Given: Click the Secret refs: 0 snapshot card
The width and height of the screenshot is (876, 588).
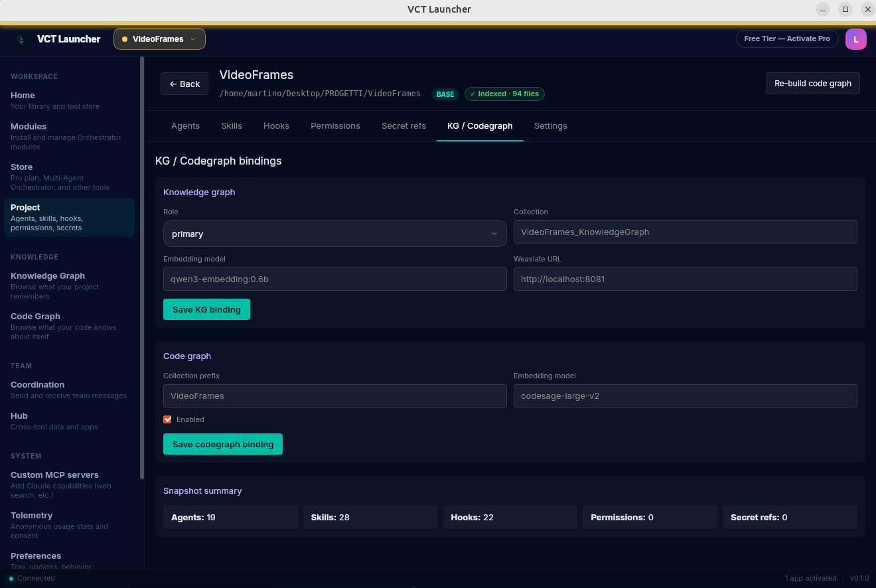Looking at the screenshot, I should click(790, 517).
